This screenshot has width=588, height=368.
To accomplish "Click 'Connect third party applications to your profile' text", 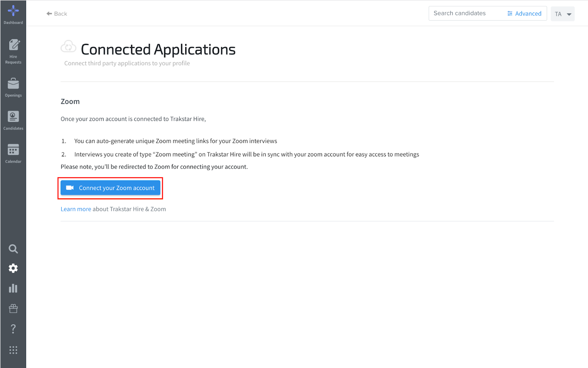I will coord(127,63).
